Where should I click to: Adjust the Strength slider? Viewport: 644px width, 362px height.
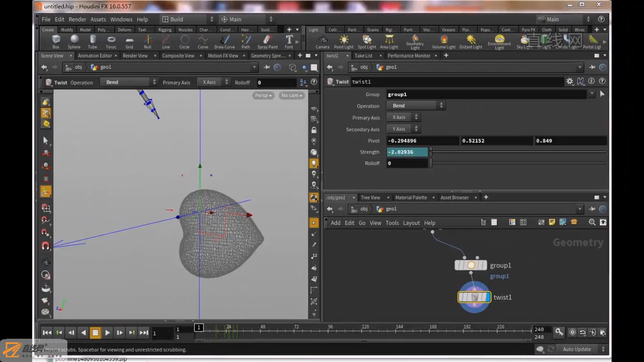click(x=518, y=152)
